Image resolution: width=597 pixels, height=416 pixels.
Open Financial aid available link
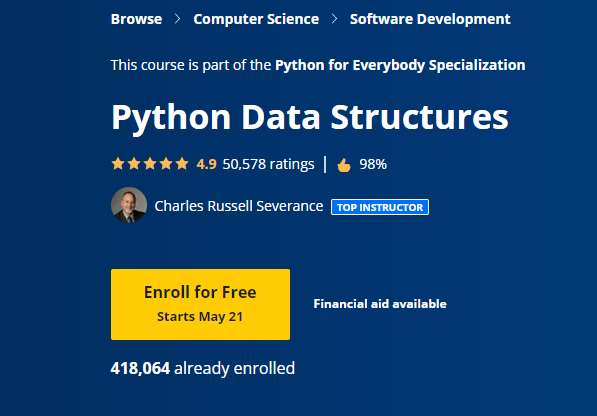click(x=380, y=304)
